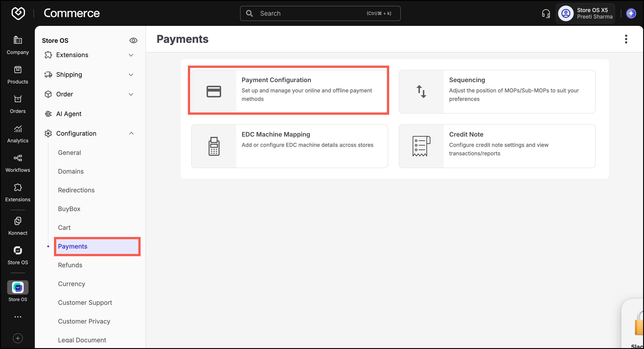
Task: Click the AI Agent icon in sidebar
Action: [x=48, y=114]
